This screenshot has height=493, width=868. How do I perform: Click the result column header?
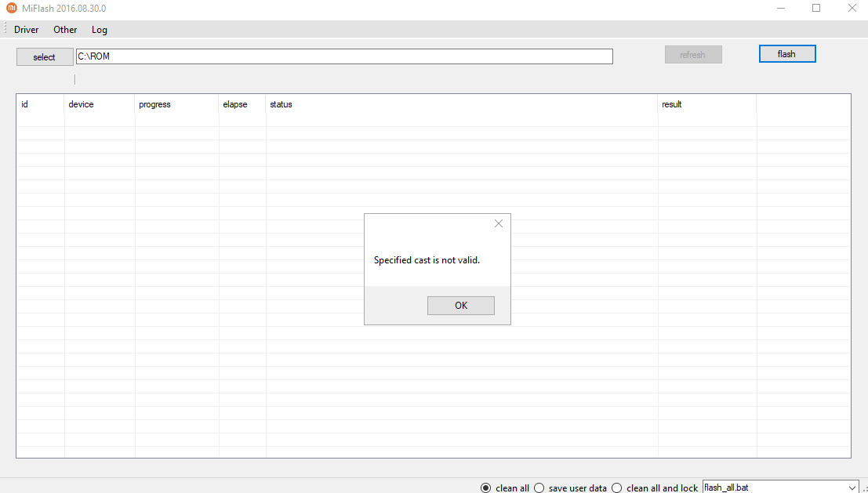(707, 104)
